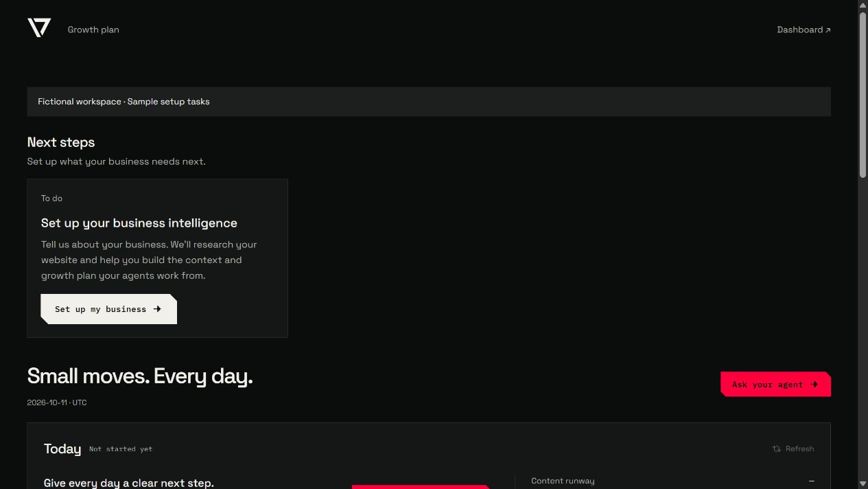Open the Ask your agent button

click(x=775, y=384)
